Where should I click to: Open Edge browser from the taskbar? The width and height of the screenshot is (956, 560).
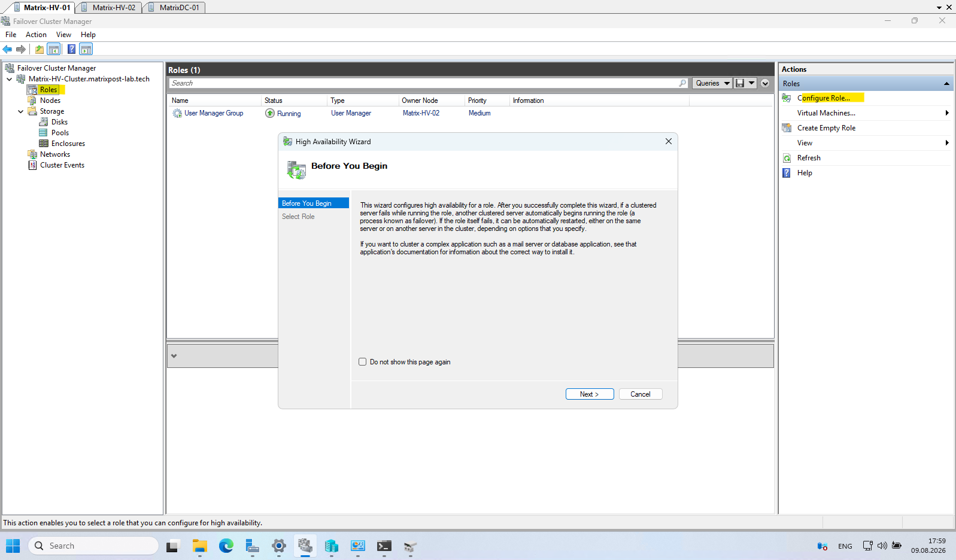pos(226,546)
